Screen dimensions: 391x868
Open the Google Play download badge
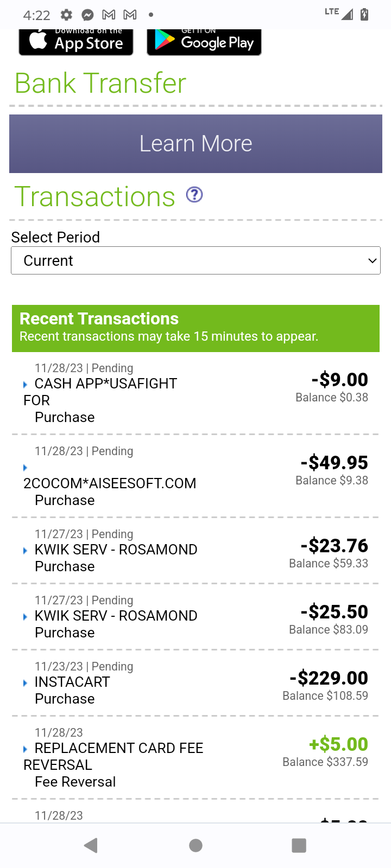coord(204,42)
